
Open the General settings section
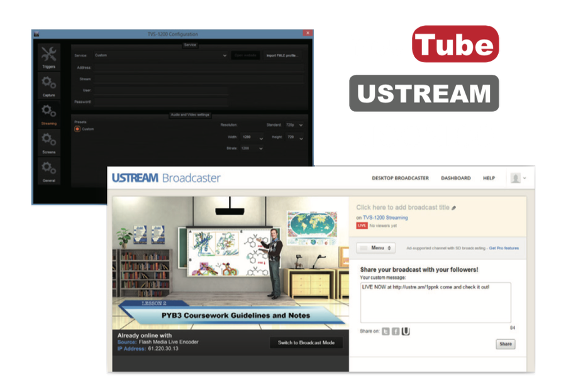click(x=48, y=171)
